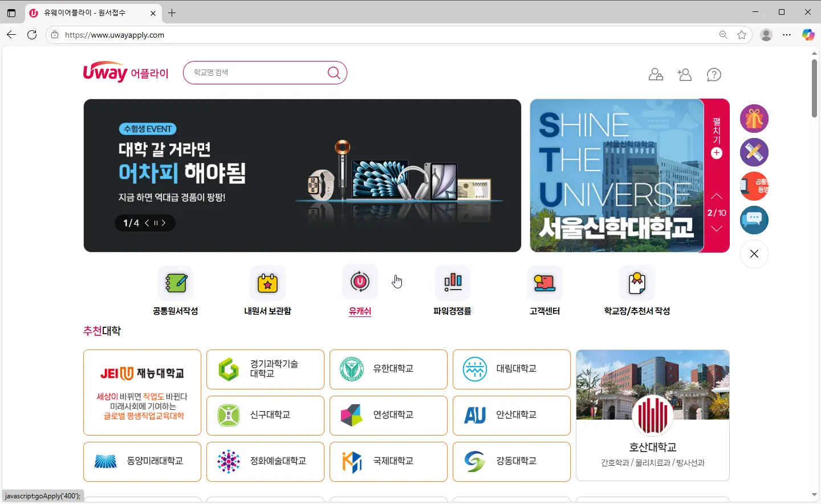Close the floating side menu
The height and width of the screenshot is (504, 821).
coord(754,254)
